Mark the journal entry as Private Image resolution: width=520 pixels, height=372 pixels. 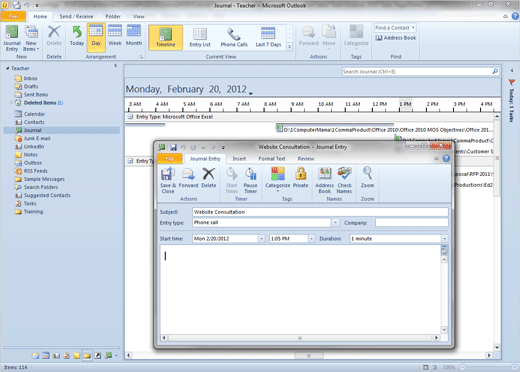[x=300, y=178]
